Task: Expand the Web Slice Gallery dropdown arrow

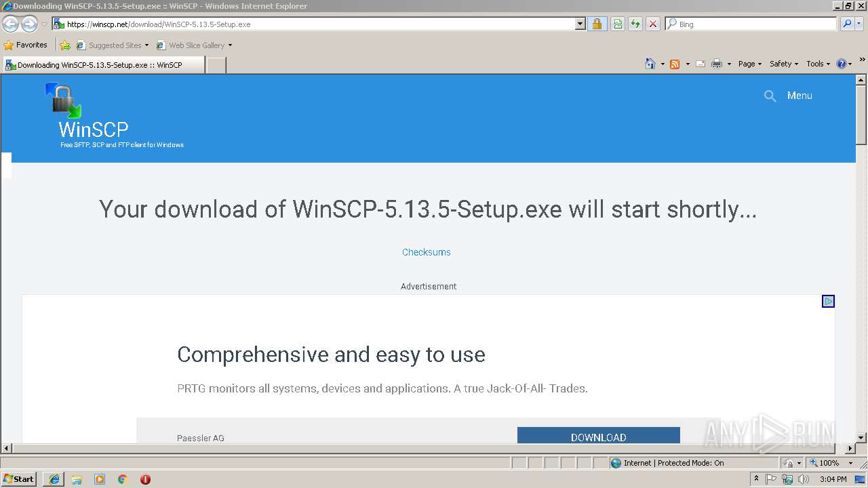Action: [230, 45]
